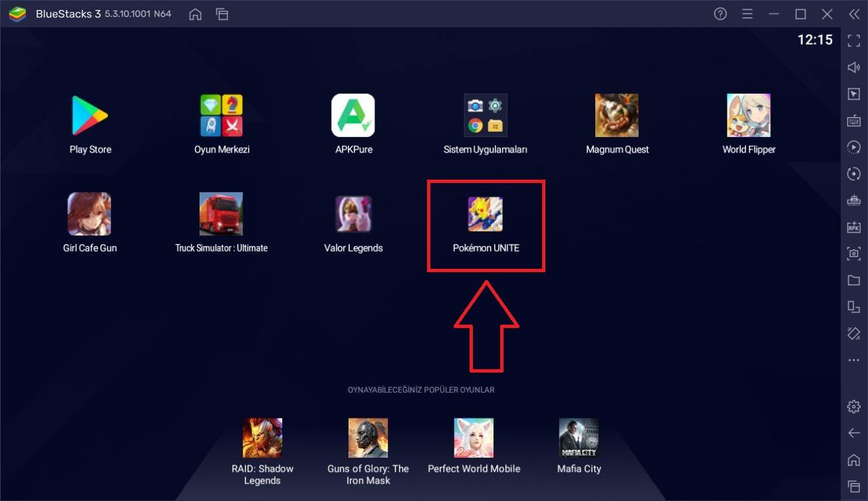Open Sistem Uygulamaları folder

(x=485, y=116)
